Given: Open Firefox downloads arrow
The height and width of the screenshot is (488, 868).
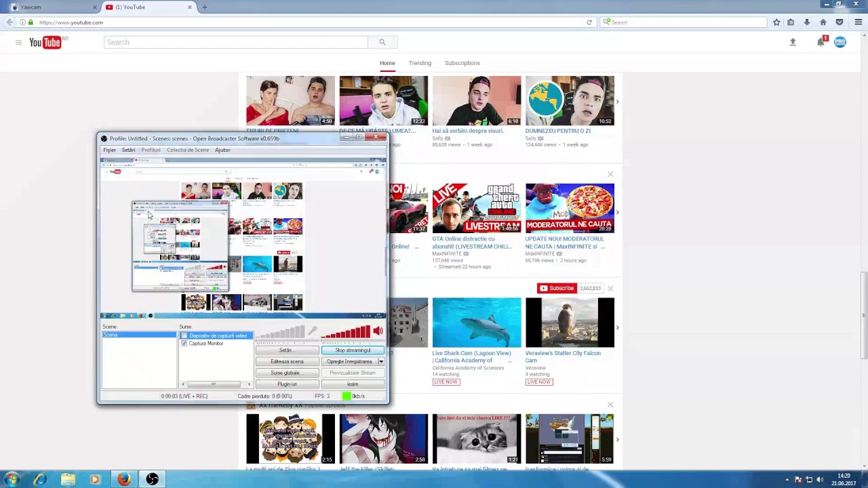Looking at the screenshot, I should [x=807, y=22].
